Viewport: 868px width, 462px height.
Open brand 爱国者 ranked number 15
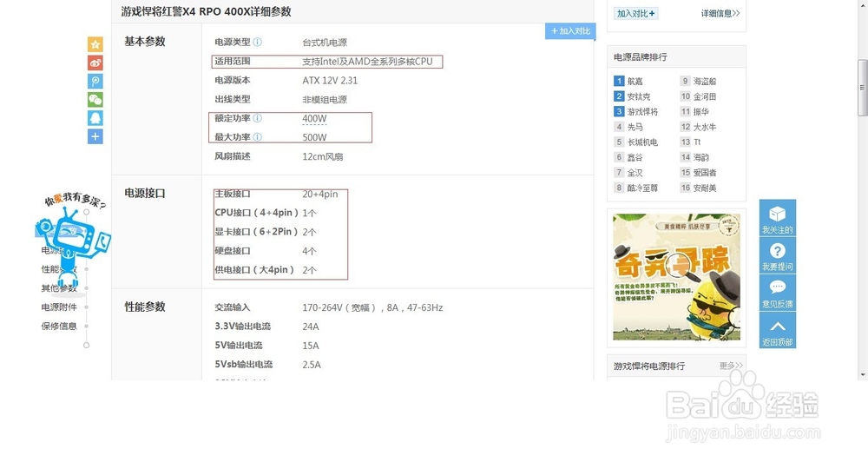[x=705, y=172]
